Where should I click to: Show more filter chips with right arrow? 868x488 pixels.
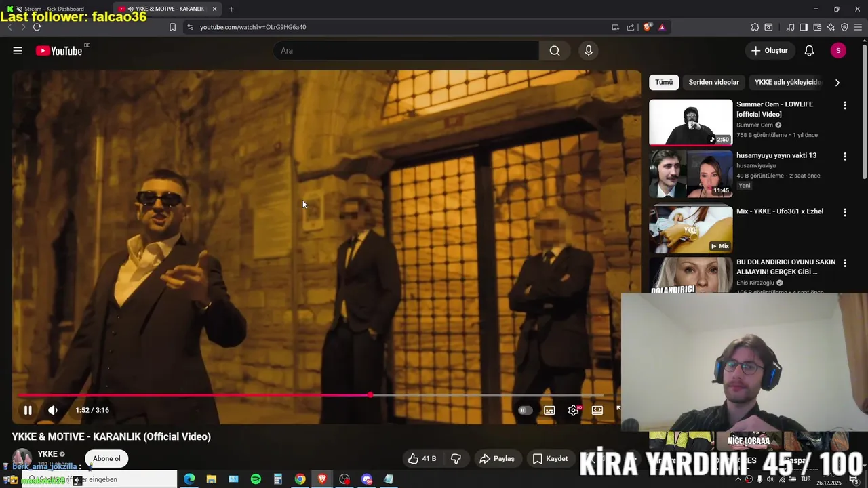(837, 83)
